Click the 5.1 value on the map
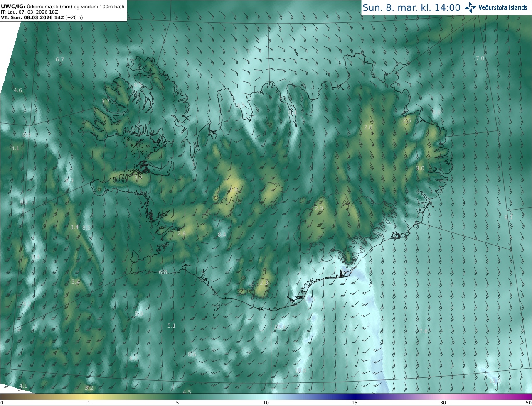Viewport: 532px width, 406px height. (x=172, y=326)
